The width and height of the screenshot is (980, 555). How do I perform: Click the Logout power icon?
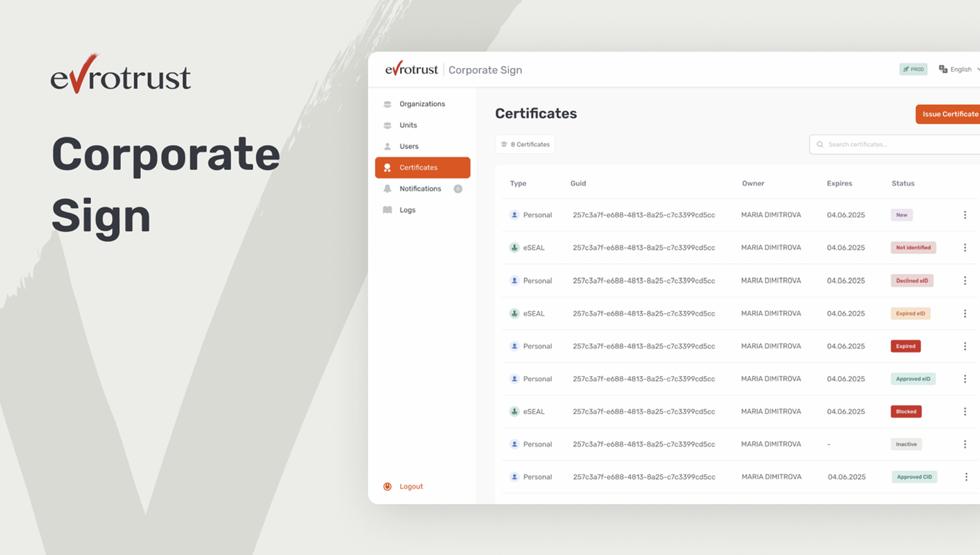tap(387, 486)
